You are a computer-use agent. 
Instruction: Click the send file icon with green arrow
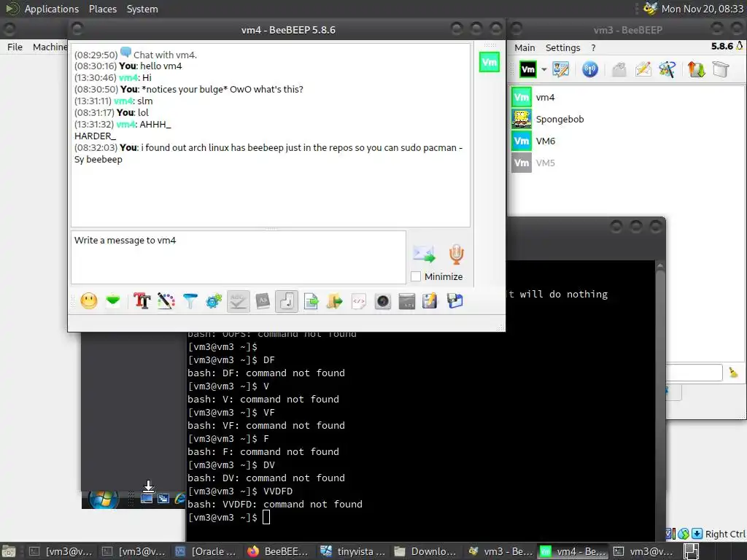(x=311, y=301)
